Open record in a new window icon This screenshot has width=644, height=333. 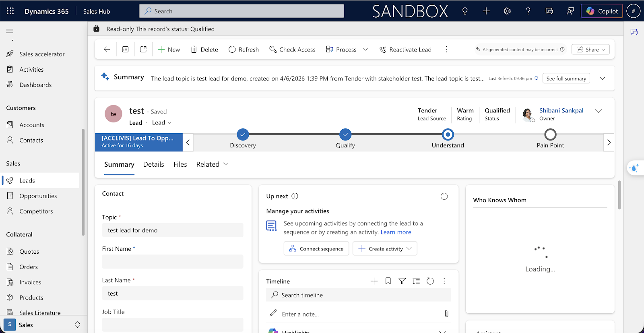coord(143,49)
